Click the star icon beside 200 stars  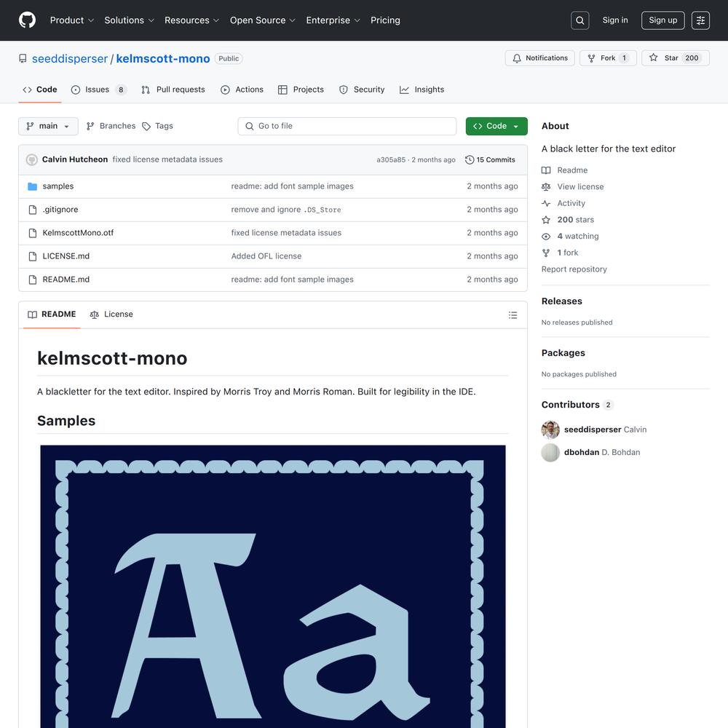(546, 220)
